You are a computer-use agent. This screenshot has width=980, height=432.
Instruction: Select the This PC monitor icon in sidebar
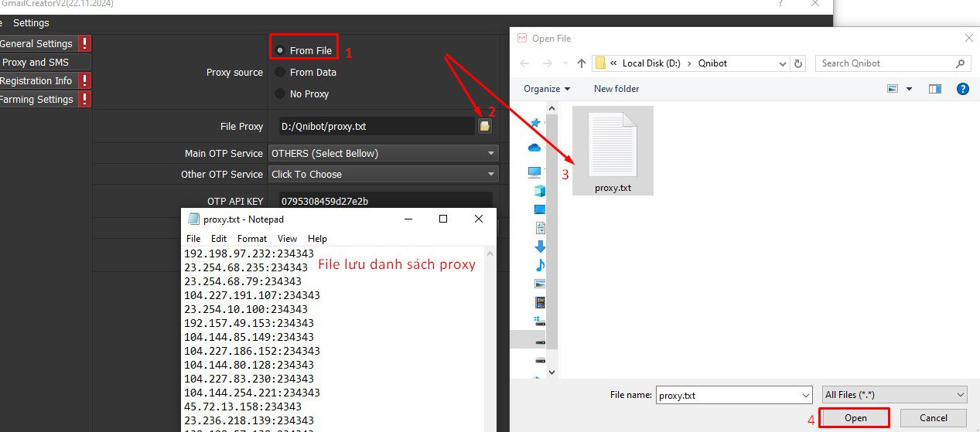pos(535,172)
